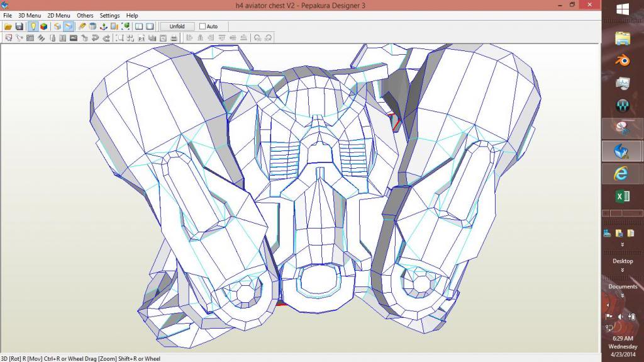Screen dimensions: 644x362
Task: Select the Rotate parts tool icon
Action: [x=19, y=38]
